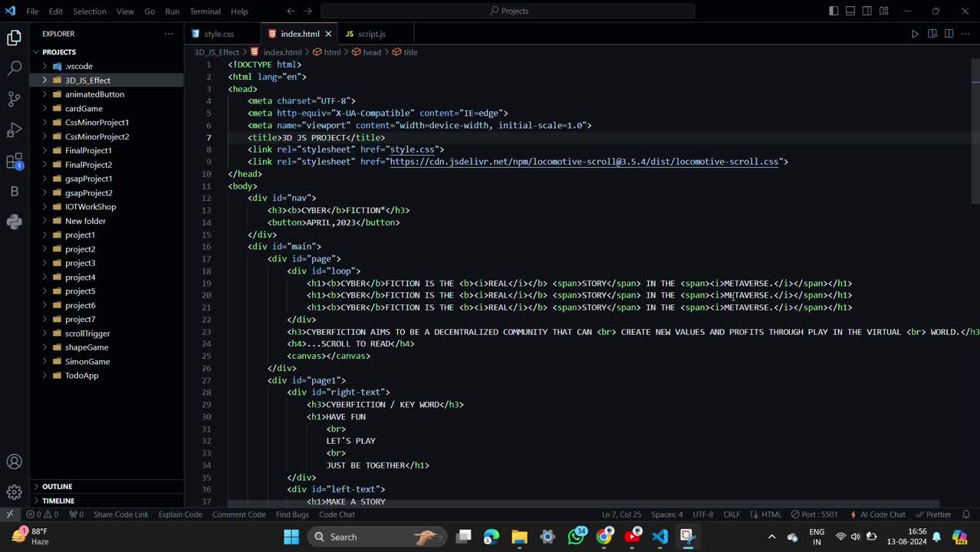The image size is (980, 552).
Task: Toggle the primary side bar layout
Action: pos(834,11)
